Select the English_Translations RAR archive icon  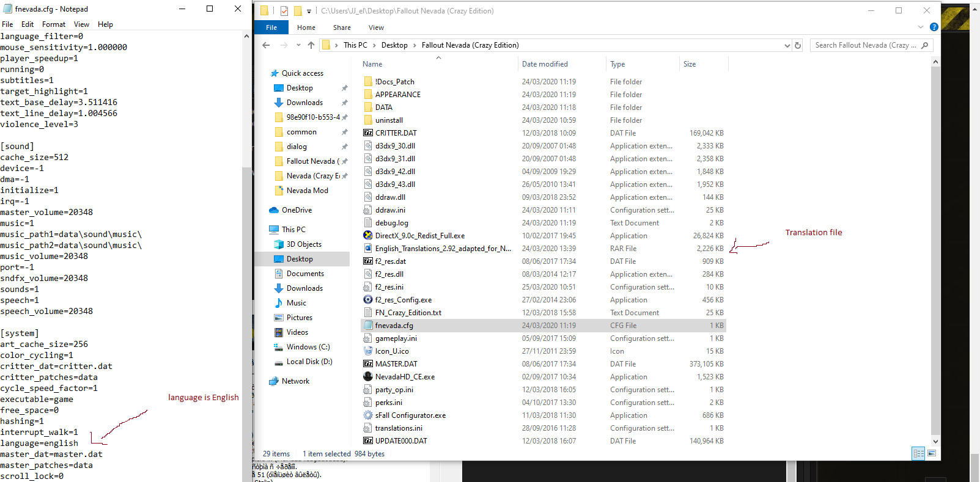(368, 248)
